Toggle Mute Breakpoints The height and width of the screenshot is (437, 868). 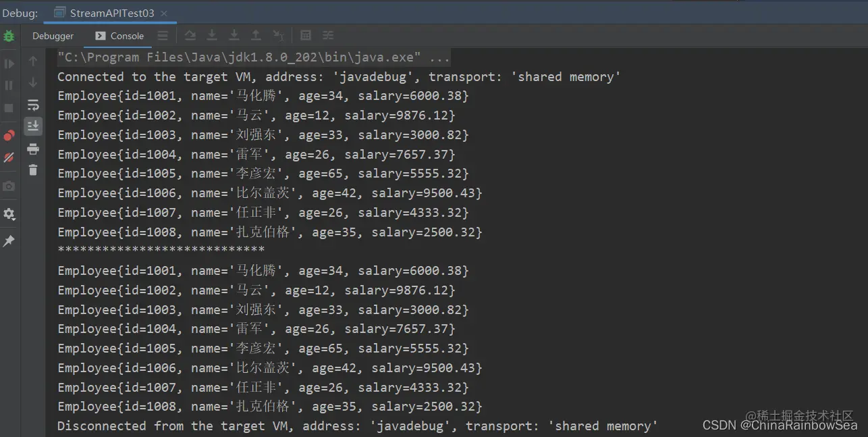tap(9, 157)
